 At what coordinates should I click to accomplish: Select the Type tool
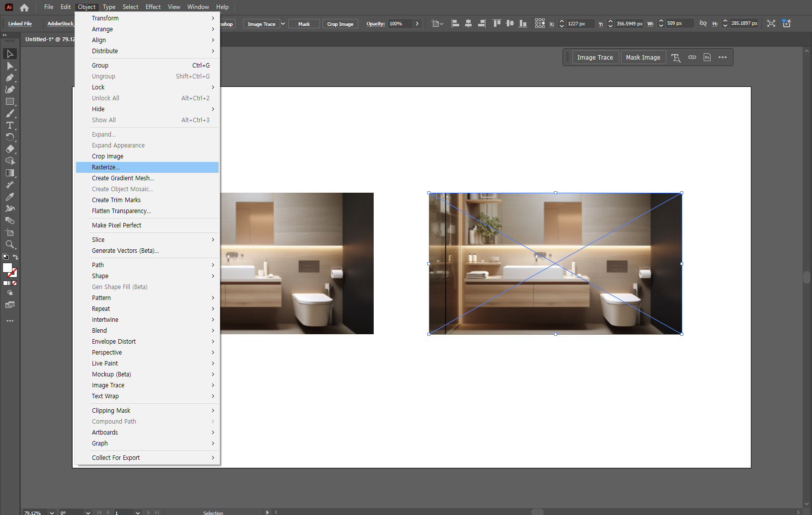[x=10, y=125]
